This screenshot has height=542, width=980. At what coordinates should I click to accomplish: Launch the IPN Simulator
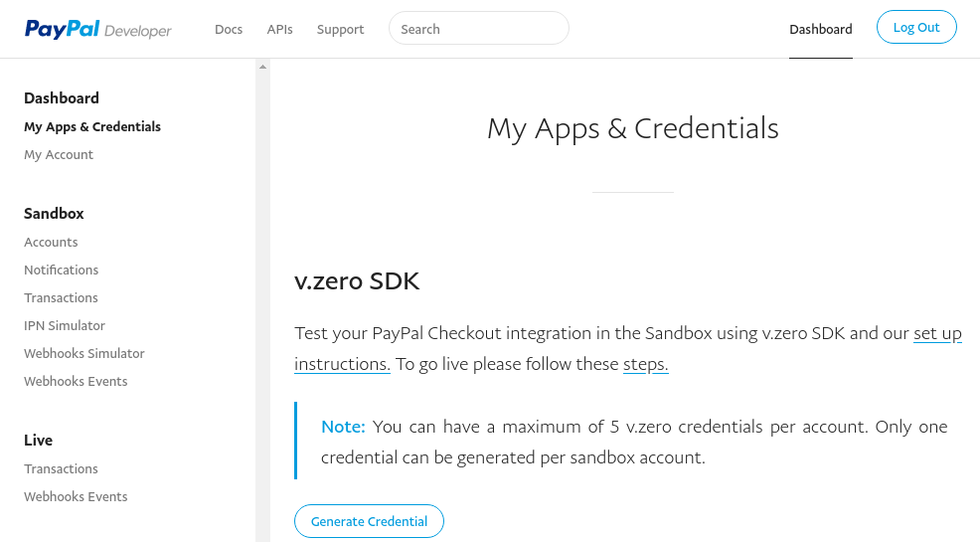pos(65,326)
